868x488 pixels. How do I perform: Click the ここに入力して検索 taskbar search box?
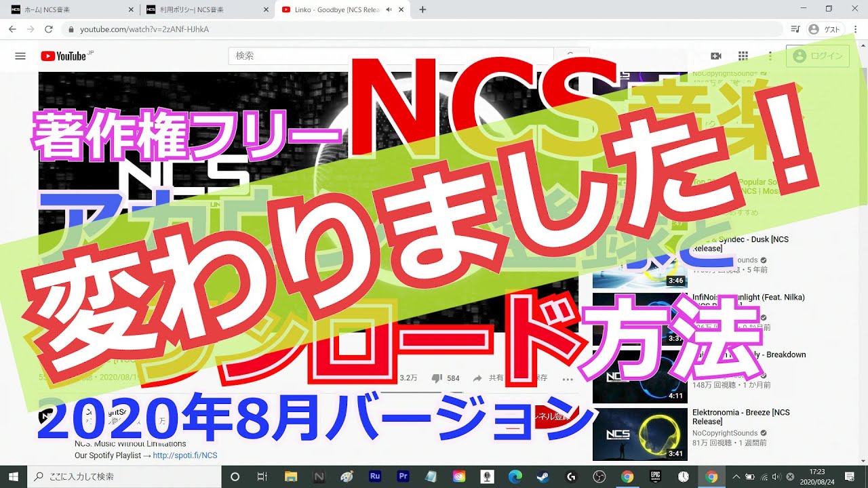click(x=124, y=476)
